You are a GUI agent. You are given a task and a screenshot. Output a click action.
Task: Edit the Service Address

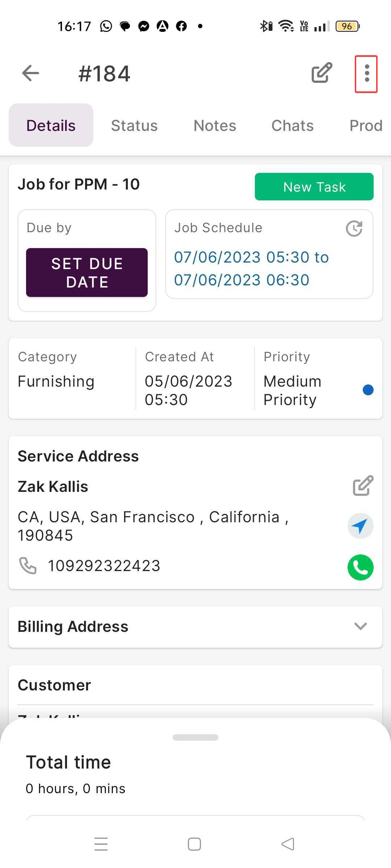[363, 485]
